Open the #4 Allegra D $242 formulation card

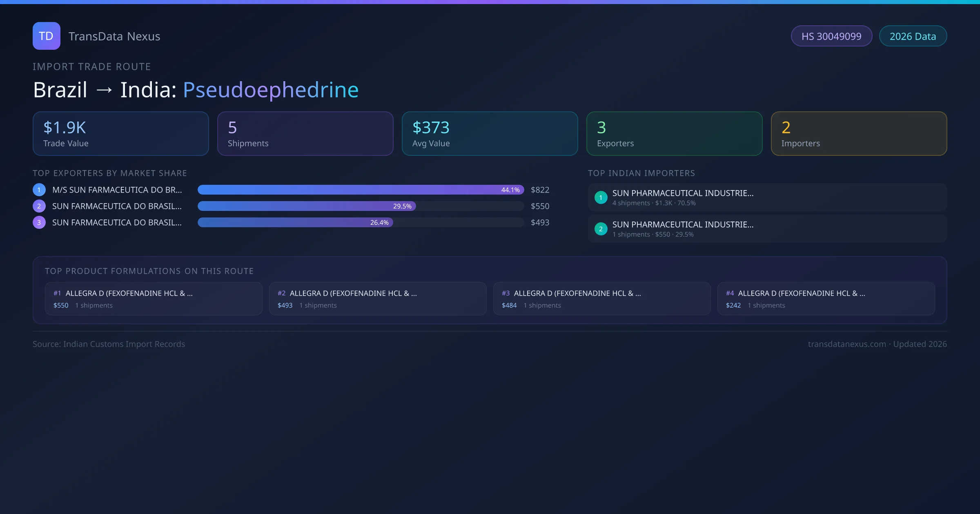pos(826,299)
